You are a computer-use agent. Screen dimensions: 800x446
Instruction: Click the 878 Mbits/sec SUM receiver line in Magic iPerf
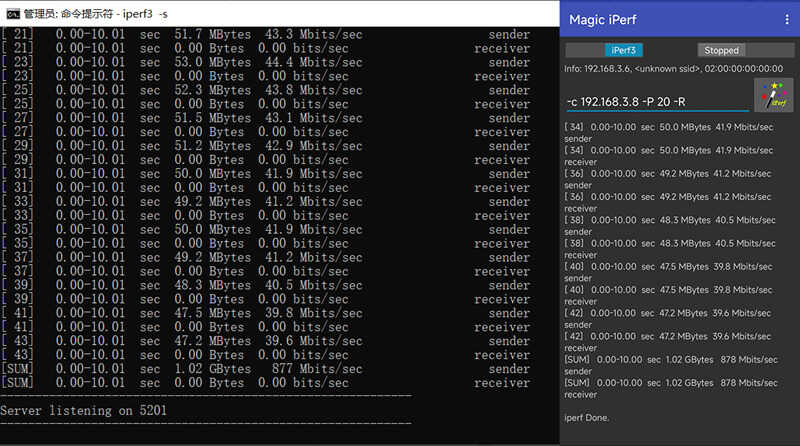[x=671, y=388]
